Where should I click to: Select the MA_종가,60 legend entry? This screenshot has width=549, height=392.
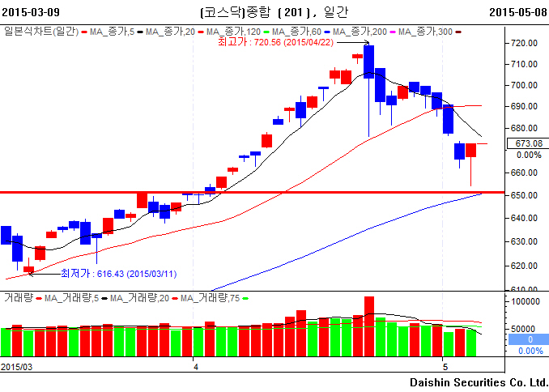(300, 32)
